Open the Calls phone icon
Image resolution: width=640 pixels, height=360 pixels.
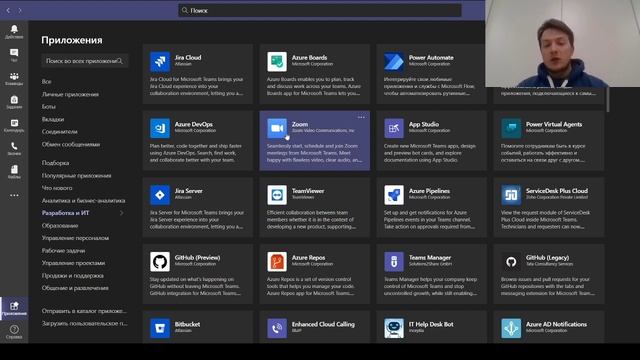coord(14,146)
